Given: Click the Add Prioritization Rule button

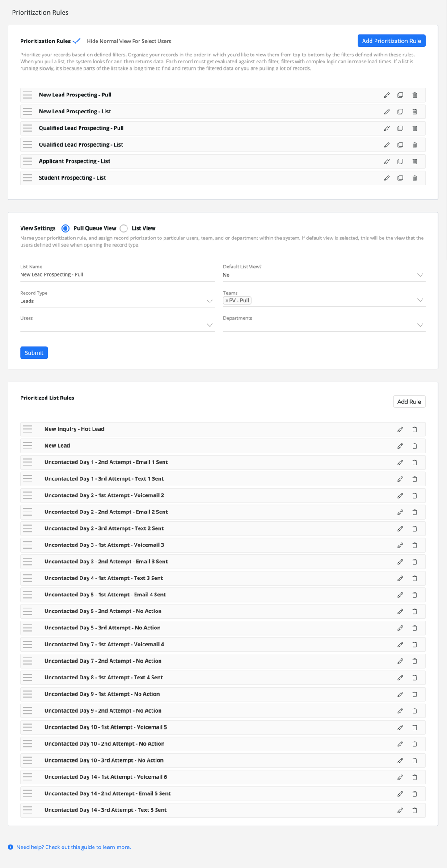Looking at the screenshot, I should [392, 41].
